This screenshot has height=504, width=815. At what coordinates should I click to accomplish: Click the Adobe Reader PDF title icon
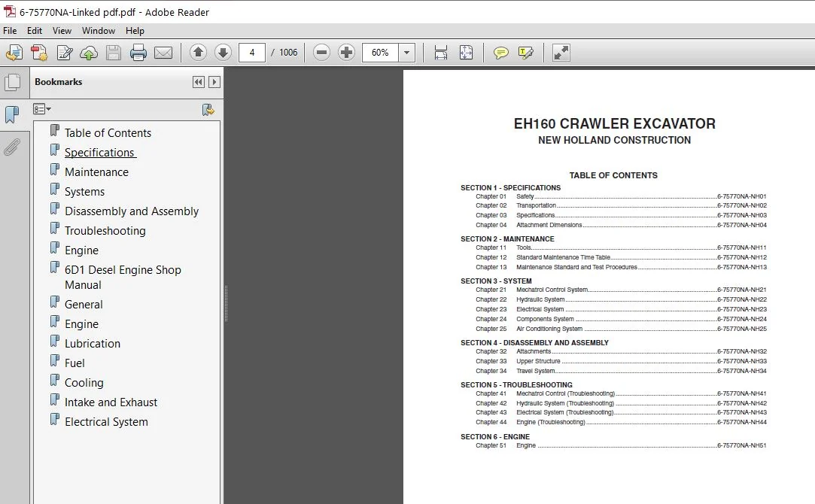[x=9, y=11]
